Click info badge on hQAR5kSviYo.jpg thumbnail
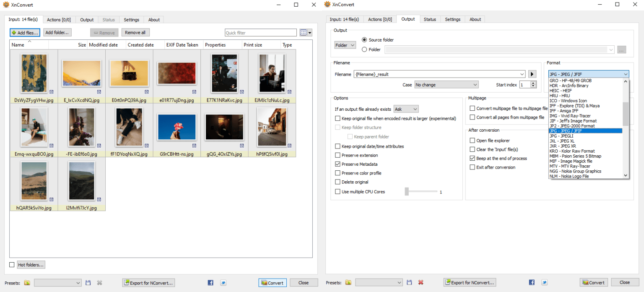 [52, 199]
